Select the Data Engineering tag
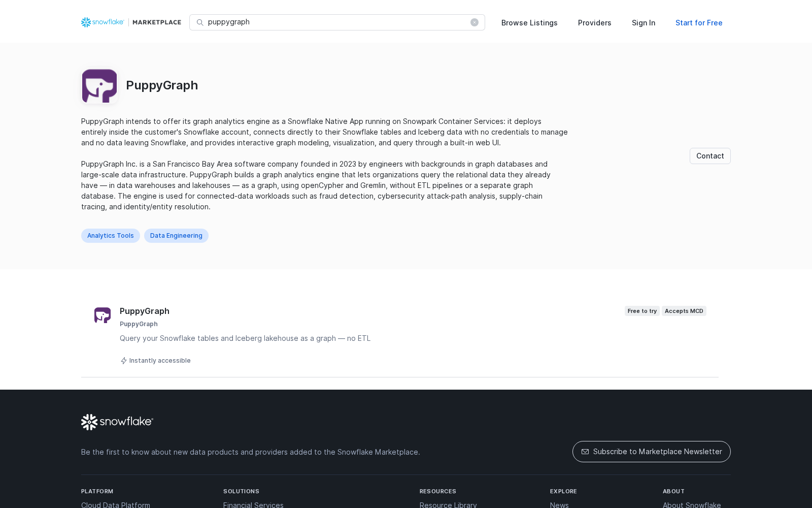Viewport: 812px width, 508px height. (176, 236)
